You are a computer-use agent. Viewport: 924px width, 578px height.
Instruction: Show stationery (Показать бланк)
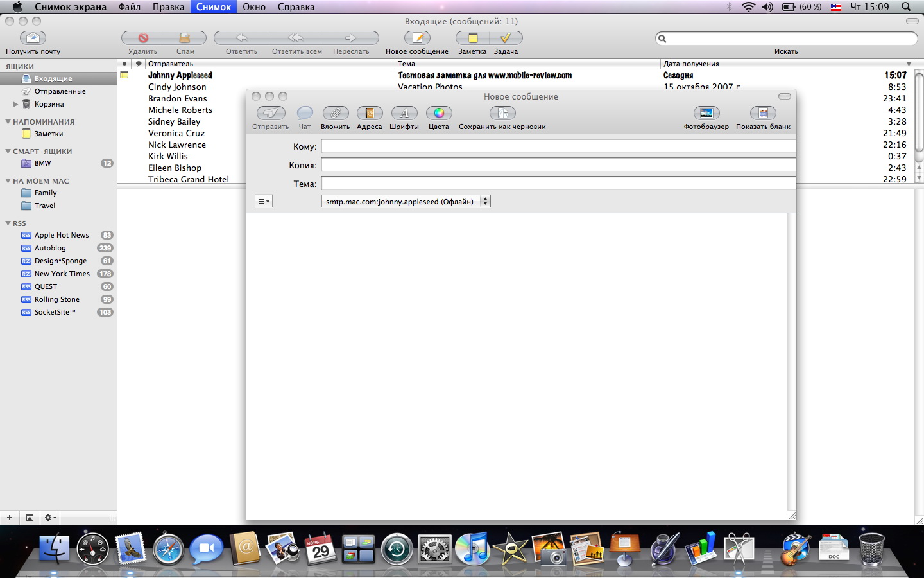click(x=763, y=113)
